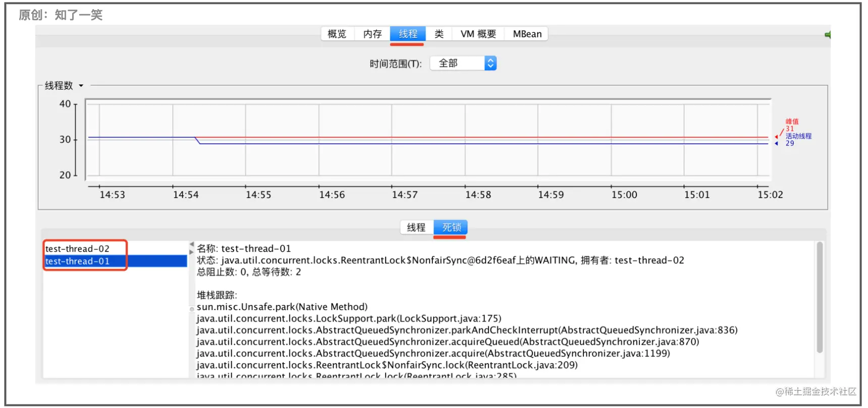This screenshot has height=408, width=868.
Task: Open the 类 classes tab
Action: coord(439,34)
